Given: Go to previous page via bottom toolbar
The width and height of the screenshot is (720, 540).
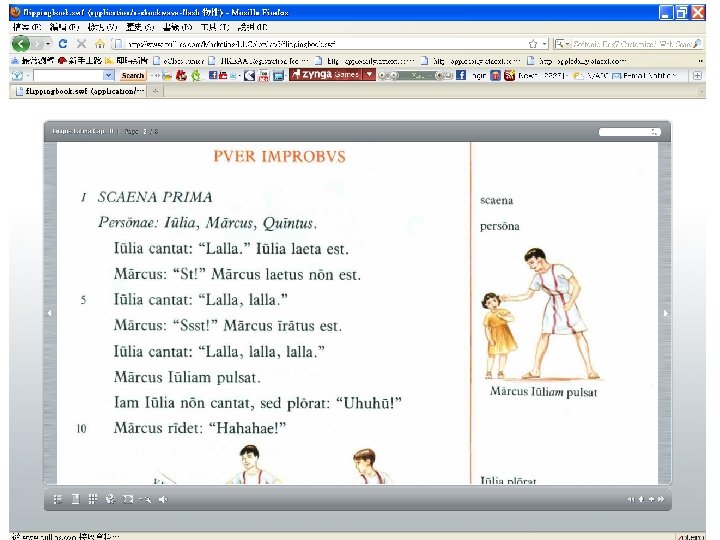Looking at the screenshot, I should [641, 500].
